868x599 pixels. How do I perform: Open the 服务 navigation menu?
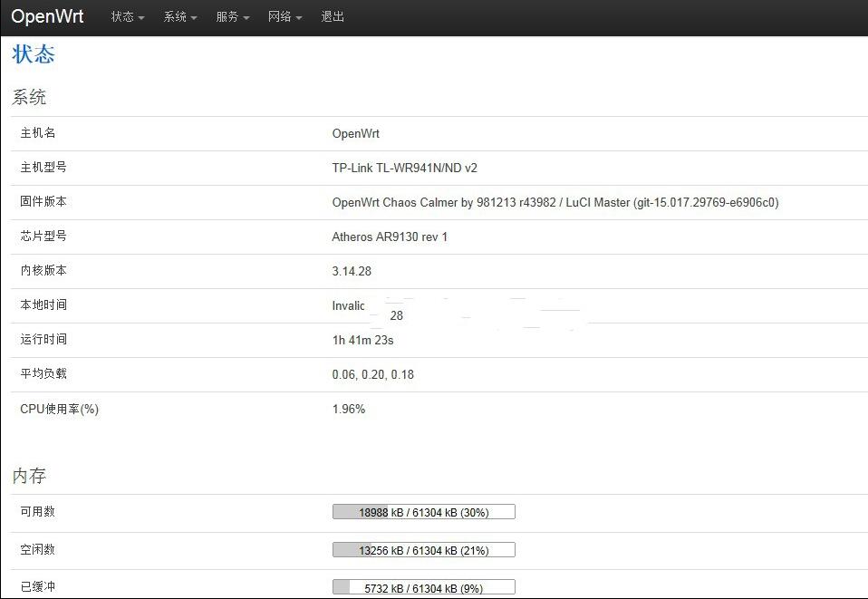232,17
